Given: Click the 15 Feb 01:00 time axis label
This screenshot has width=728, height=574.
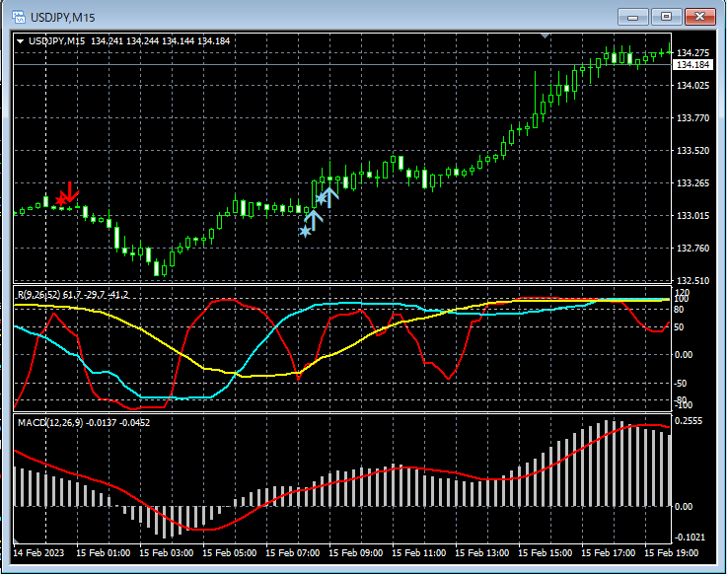Looking at the screenshot, I should pyautogui.click(x=103, y=553).
